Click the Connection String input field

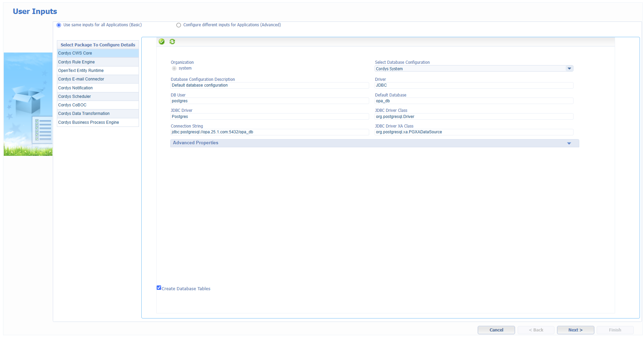pos(269,132)
